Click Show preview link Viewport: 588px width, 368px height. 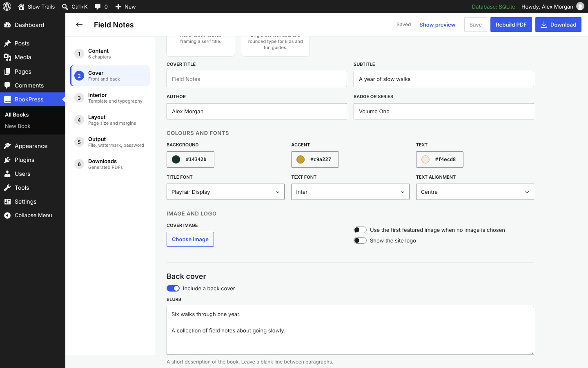437,25
